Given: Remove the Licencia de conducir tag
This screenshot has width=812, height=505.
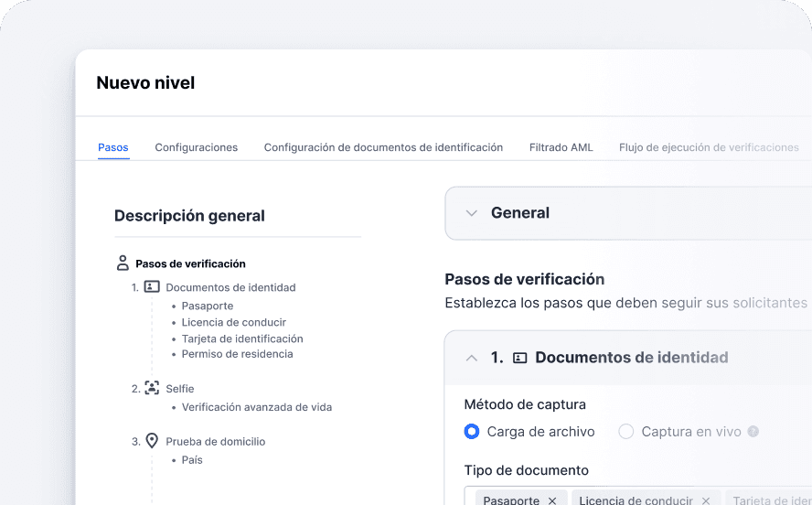Looking at the screenshot, I should [x=706, y=500].
